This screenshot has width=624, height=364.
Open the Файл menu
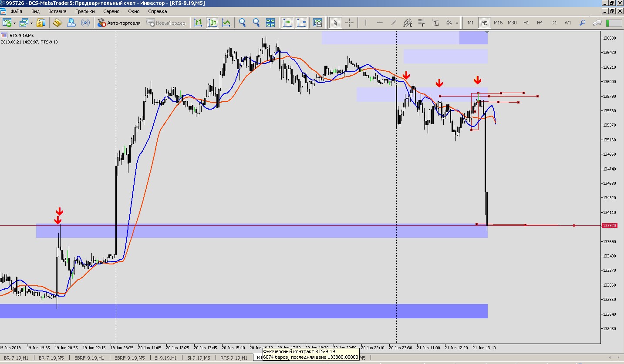[16, 11]
